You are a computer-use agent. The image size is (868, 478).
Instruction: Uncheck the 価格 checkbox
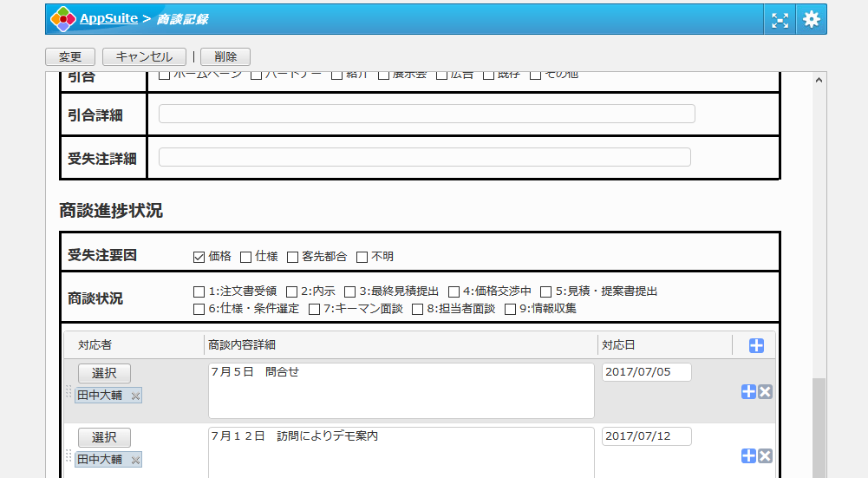[199, 257]
